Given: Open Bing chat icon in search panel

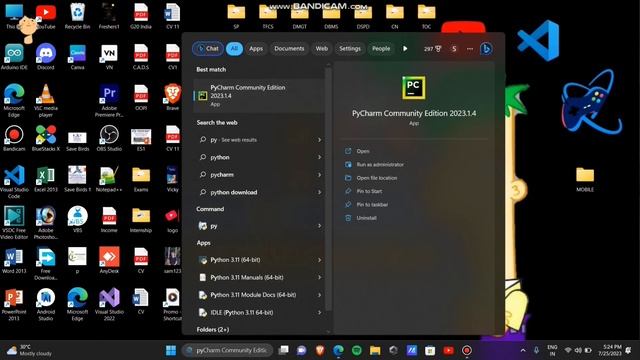Looking at the screenshot, I should click(486, 49).
